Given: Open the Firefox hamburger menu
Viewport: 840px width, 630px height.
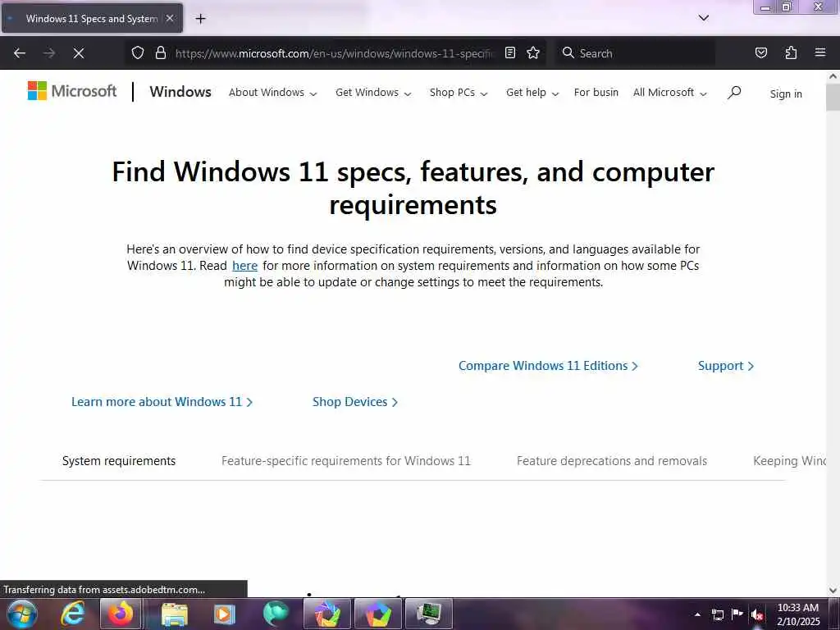Looking at the screenshot, I should [820, 52].
